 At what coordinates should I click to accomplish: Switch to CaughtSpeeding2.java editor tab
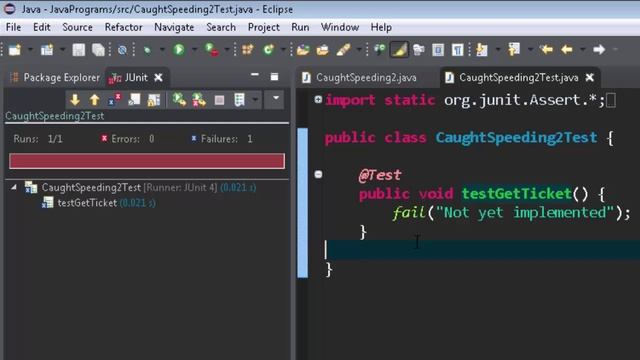click(x=360, y=78)
